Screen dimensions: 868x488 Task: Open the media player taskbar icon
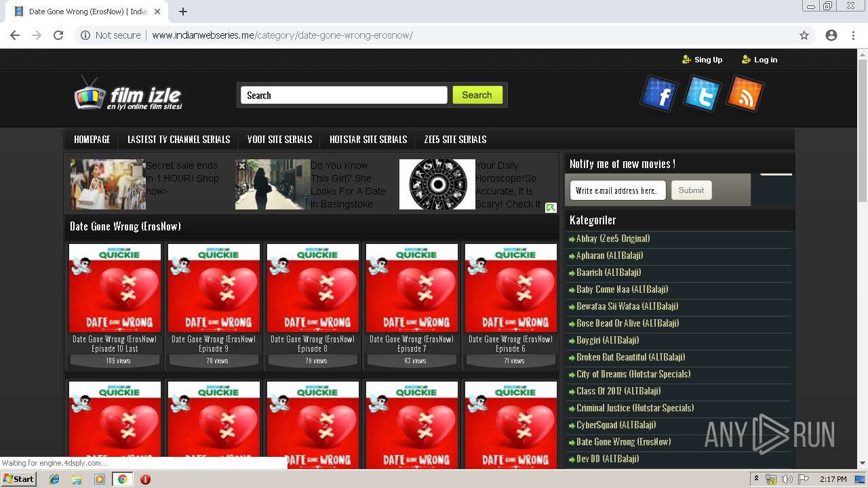click(x=100, y=479)
